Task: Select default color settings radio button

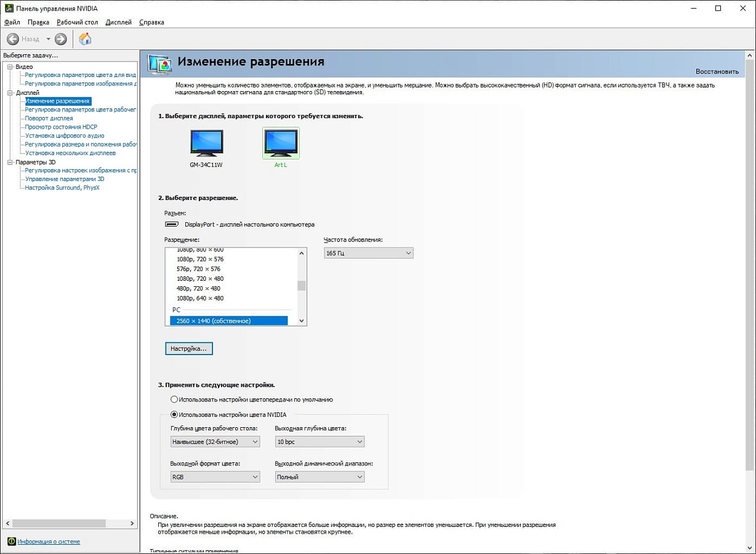Action: coord(174,399)
